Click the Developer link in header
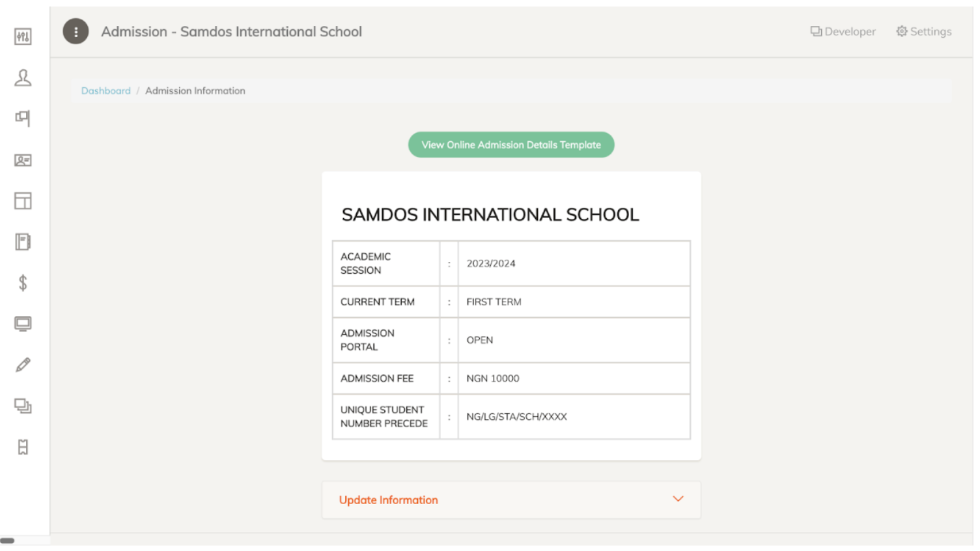Screen dimensions: 980x551 (843, 31)
